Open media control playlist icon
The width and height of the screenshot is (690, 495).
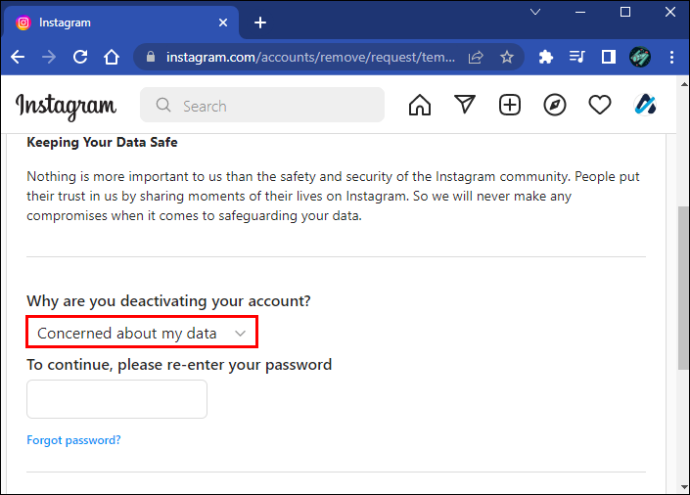click(577, 57)
